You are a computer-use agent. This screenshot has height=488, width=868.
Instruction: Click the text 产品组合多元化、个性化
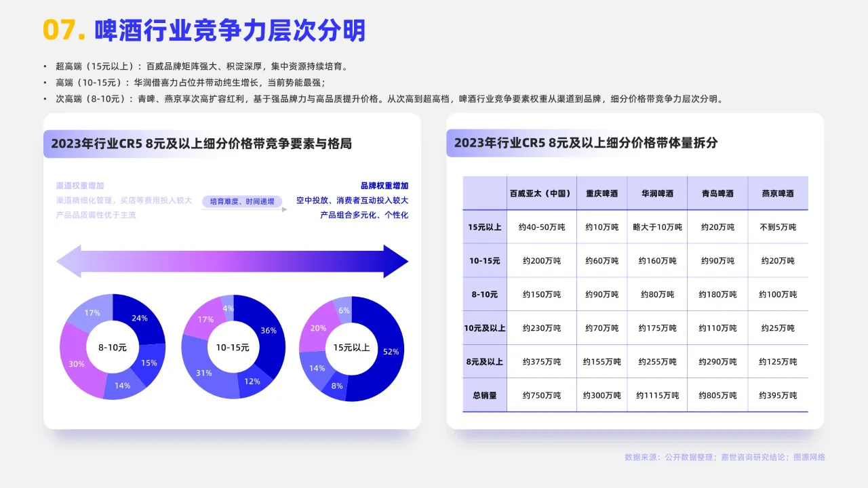364,215
